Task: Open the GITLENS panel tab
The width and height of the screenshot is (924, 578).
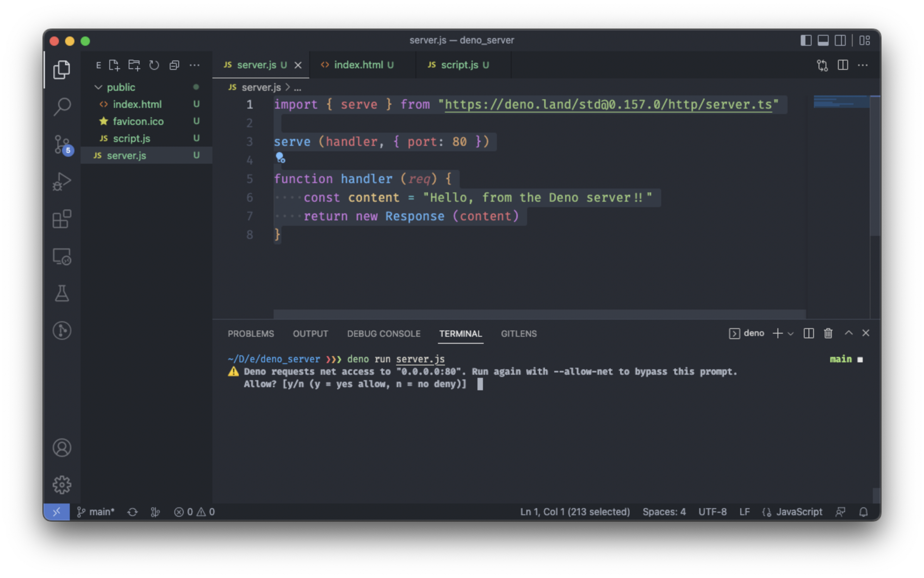Action: (x=519, y=334)
